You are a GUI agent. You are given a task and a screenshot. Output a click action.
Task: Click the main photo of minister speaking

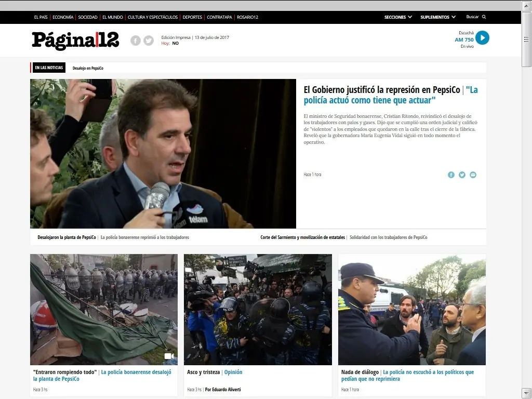point(163,154)
